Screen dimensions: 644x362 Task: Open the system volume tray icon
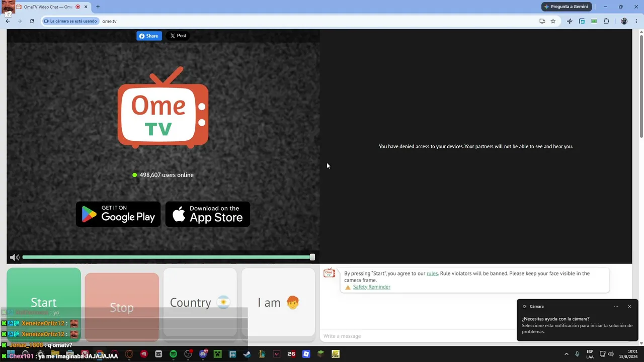coord(611,354)
